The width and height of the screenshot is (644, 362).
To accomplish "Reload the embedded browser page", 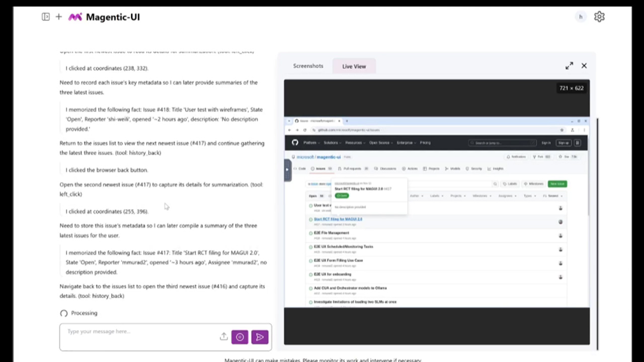I will [x=305, y=130].
